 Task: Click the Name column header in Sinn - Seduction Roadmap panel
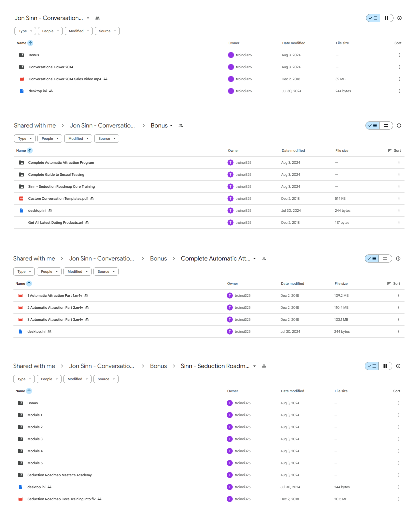[x=20, y=391]
